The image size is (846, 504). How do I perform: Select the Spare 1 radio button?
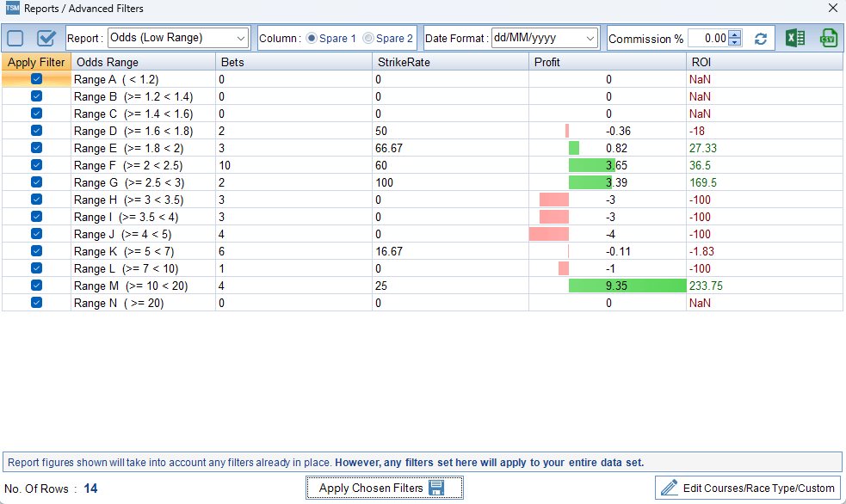pos(312,39)
